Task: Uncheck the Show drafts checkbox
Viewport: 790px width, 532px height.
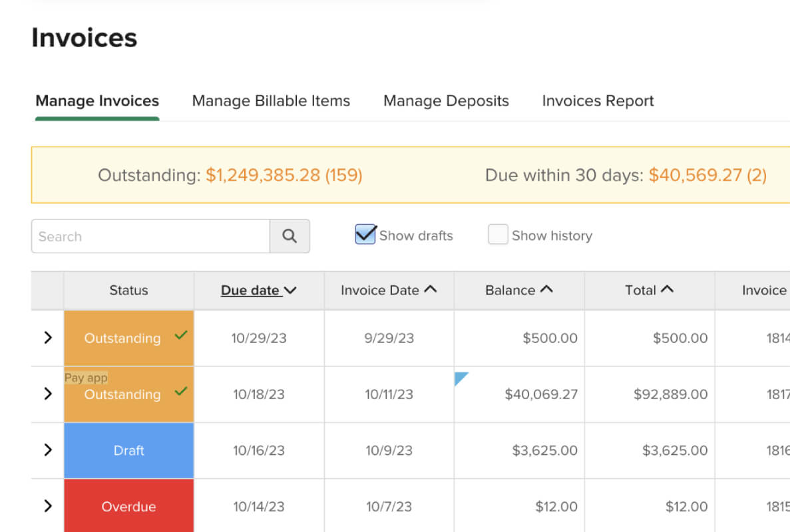Action: click(365, 235)
